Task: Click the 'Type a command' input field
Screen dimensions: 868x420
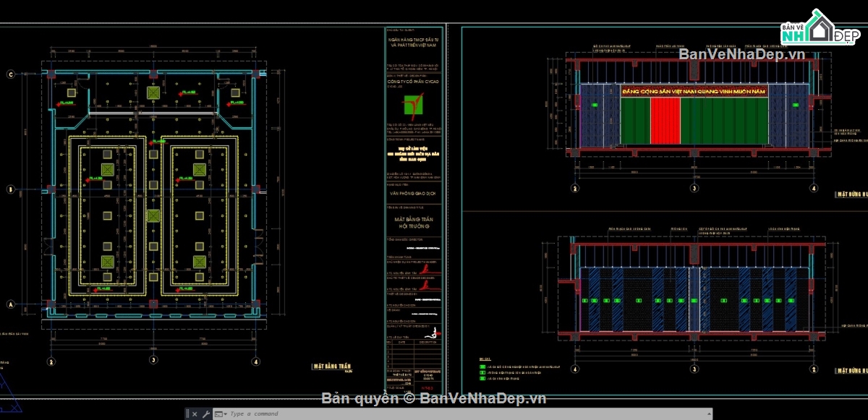Action: point(362,414)
